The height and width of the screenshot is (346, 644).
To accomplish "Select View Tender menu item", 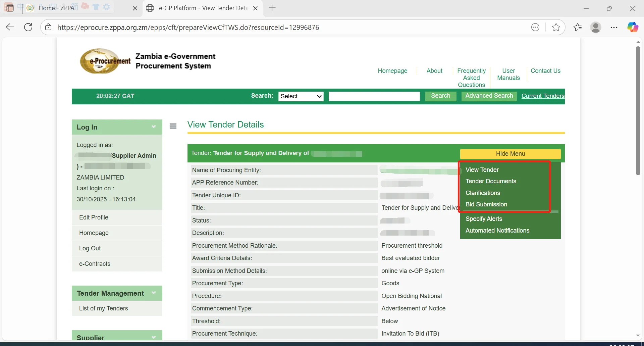I will 482,170.
